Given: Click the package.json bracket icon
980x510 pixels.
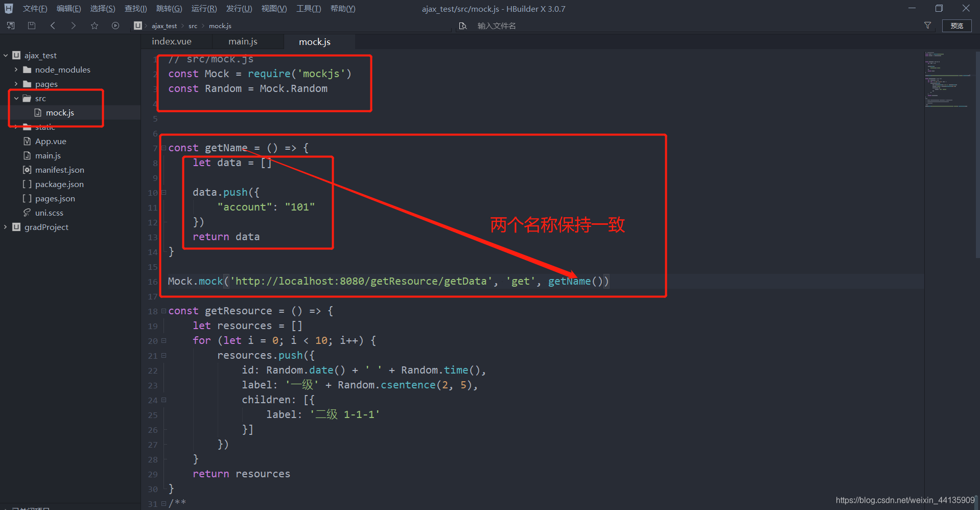Looking at the screenshot, I should click(x=27, y=184).
